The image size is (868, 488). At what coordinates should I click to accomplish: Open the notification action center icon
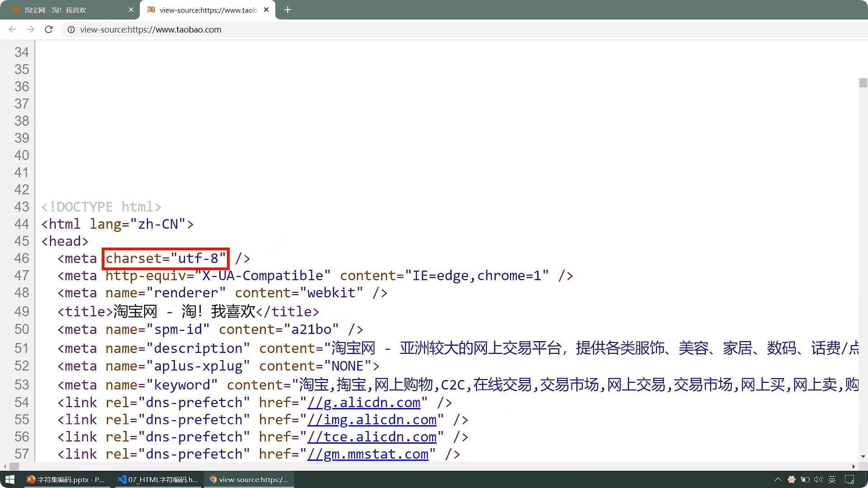(x=849, y=479)
